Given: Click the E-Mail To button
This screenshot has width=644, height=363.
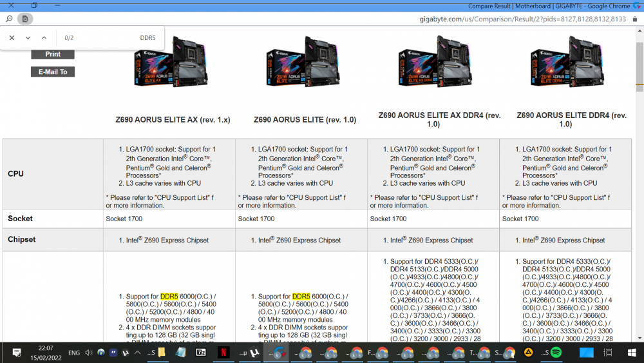Looking at the screenshot, I should tap(53, 72).
